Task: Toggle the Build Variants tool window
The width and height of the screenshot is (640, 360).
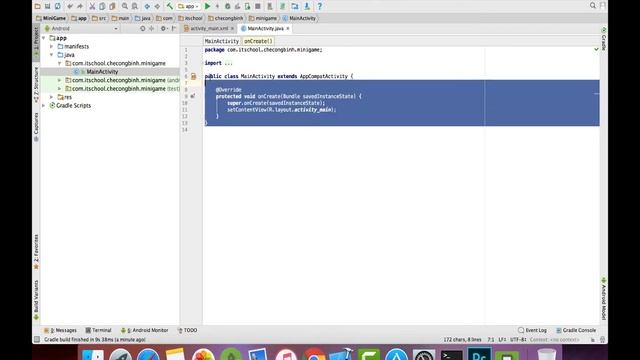Action: point(36,300)
